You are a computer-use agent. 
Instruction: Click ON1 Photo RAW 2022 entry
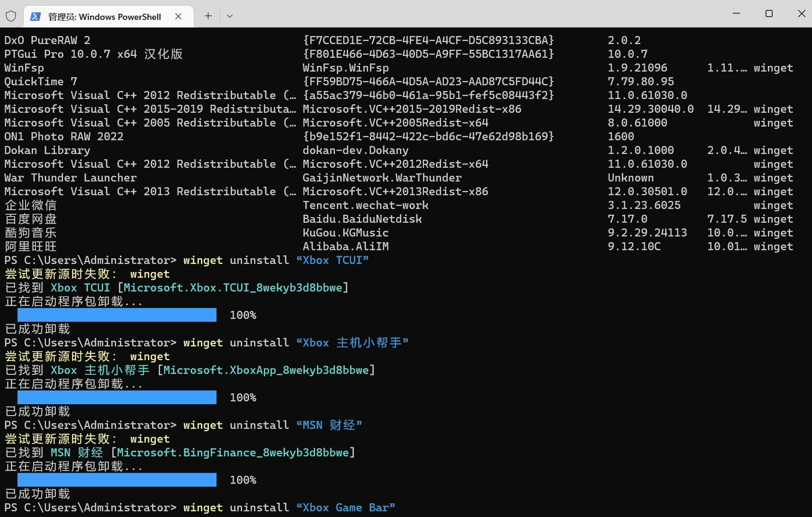(x=64, y=136)
